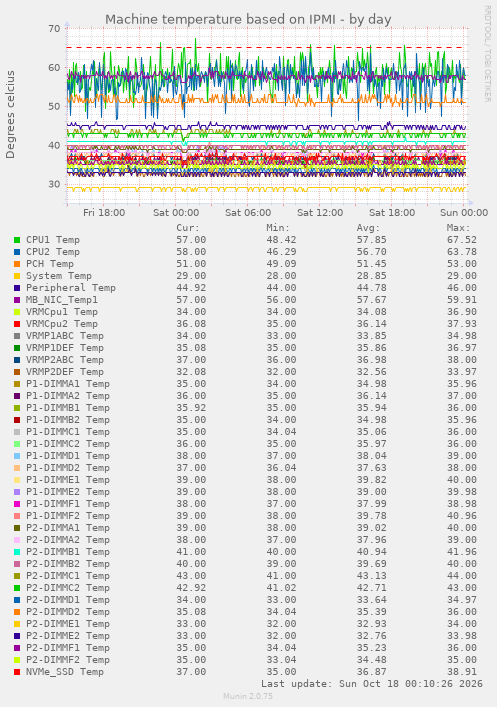Image resolution: width=497 pixels, height=707 pixels.
Task: Click the green swatch beside CPU1 Temp
Action: point(17,240)
